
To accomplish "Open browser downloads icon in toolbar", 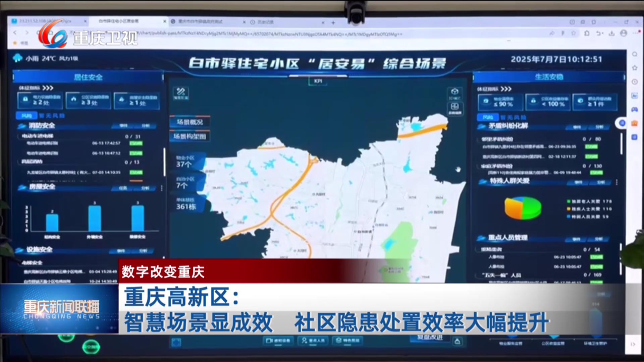I will 611,33.
